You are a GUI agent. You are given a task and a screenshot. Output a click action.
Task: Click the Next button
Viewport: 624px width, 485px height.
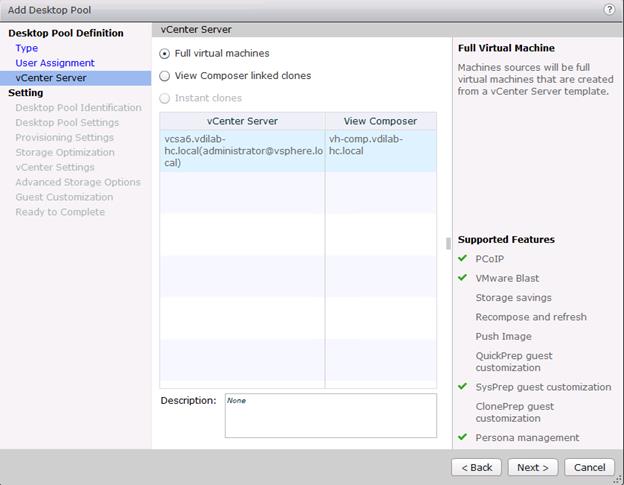pos(533,467)
